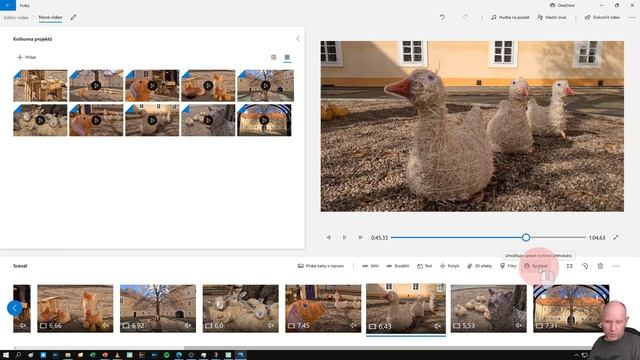Toggle mute on the 6.43 clip
640x360 pixels.
(438, 326)
